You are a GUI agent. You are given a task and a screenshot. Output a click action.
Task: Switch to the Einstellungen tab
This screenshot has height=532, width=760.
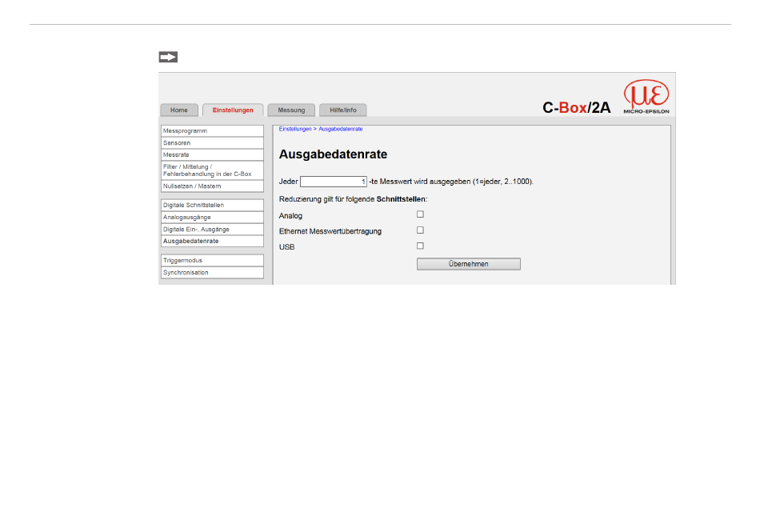point(233,110)
